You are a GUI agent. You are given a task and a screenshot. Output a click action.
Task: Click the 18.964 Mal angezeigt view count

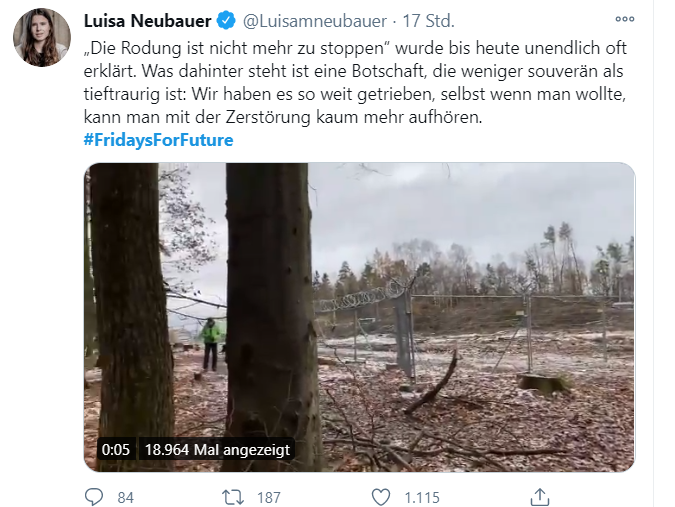click(x=217, y=449)
